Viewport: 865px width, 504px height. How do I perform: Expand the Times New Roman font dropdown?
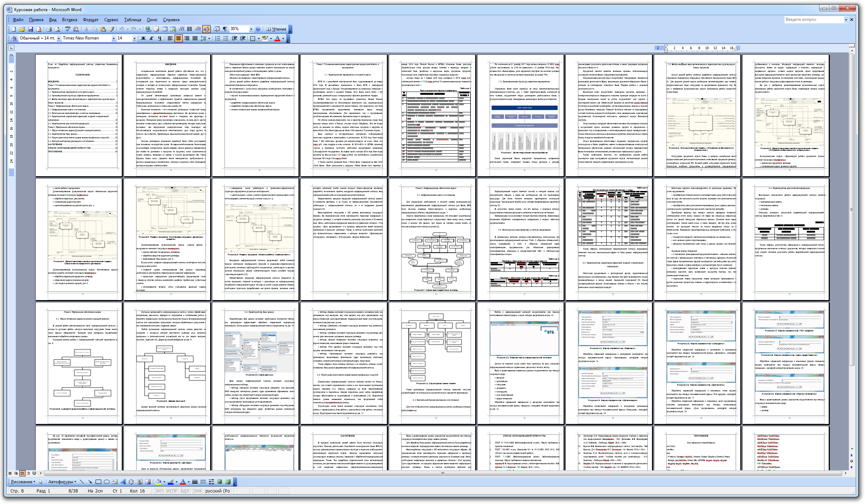[x=114, y=38]
